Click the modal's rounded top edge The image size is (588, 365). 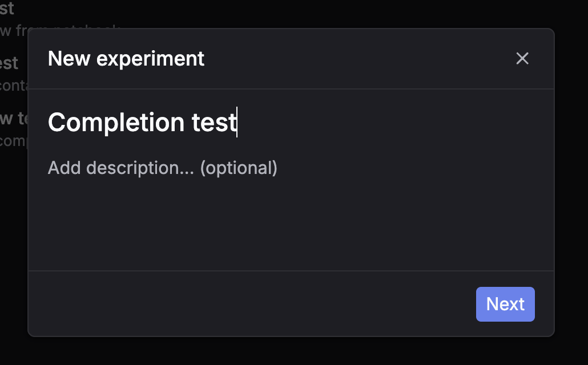(291, 30)
